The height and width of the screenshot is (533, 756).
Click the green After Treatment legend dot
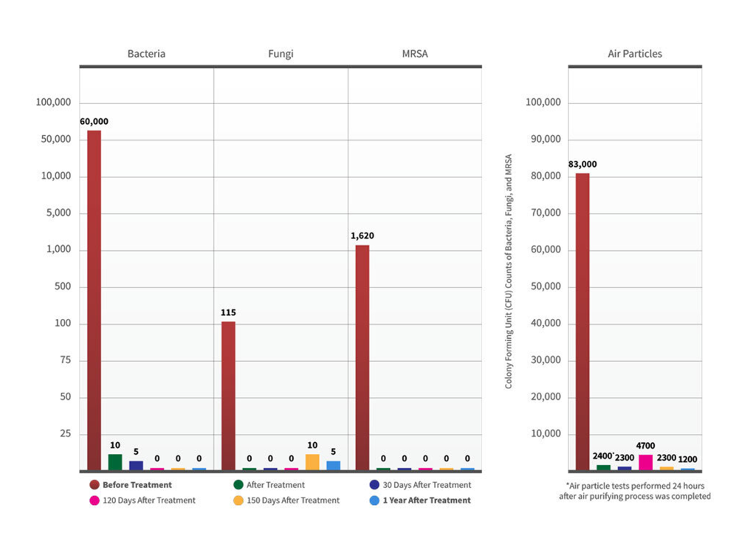click(x=238, y=485)
